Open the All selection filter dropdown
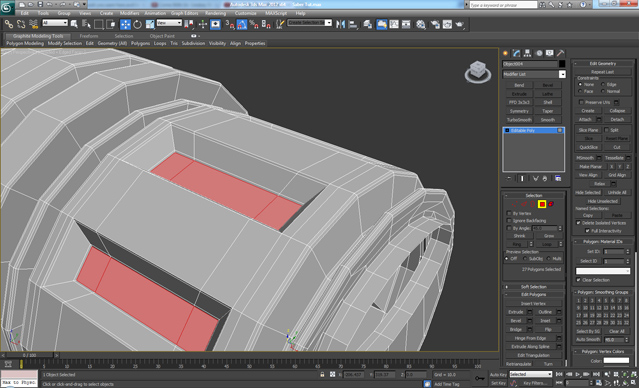 pyautogui.click(x=55, y=23)
